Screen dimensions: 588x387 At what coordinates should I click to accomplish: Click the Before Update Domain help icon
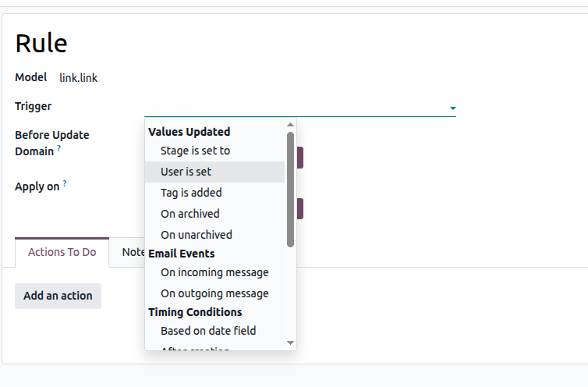point(59,148)
